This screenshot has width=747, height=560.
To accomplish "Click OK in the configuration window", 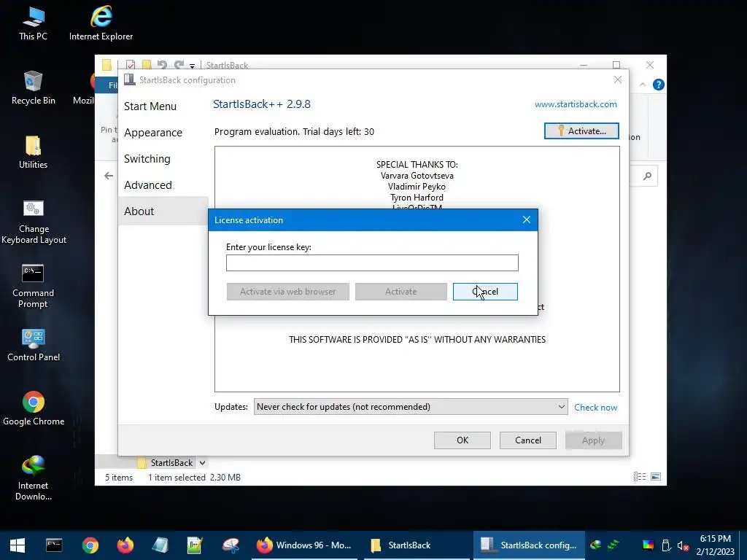I will [x=462, y=440].
